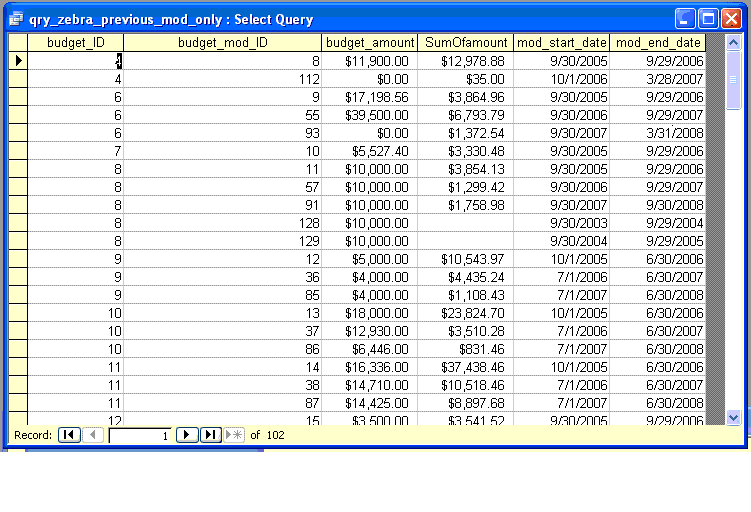The height and width of the screenshot is (512, 751).
Task: Click budget_amount cell $17,198.56
Action: (x=370, y=97)
